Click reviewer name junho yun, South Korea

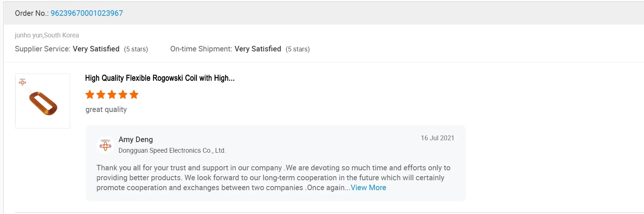tap(47, 35)
